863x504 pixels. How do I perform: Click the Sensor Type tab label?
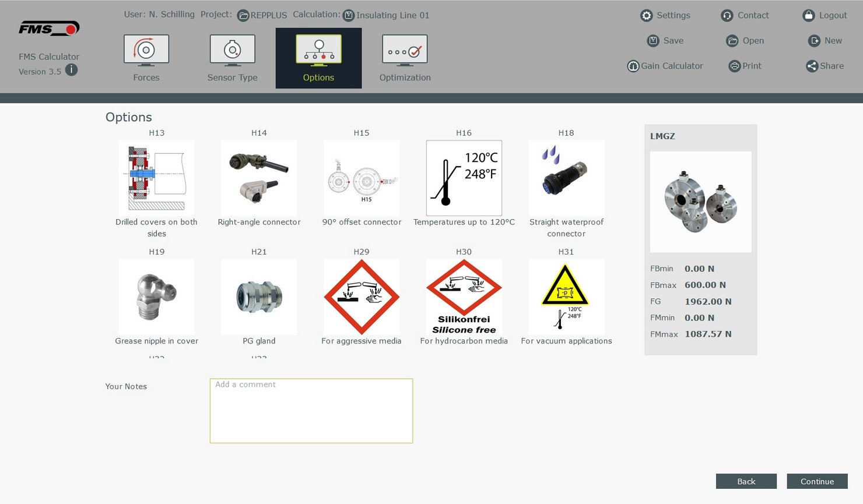232,77
